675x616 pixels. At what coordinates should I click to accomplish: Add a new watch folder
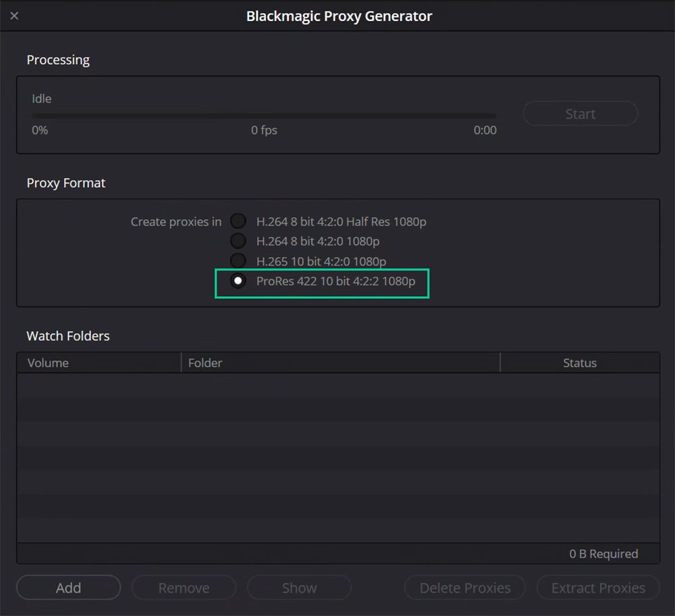(x=68, y=587)
